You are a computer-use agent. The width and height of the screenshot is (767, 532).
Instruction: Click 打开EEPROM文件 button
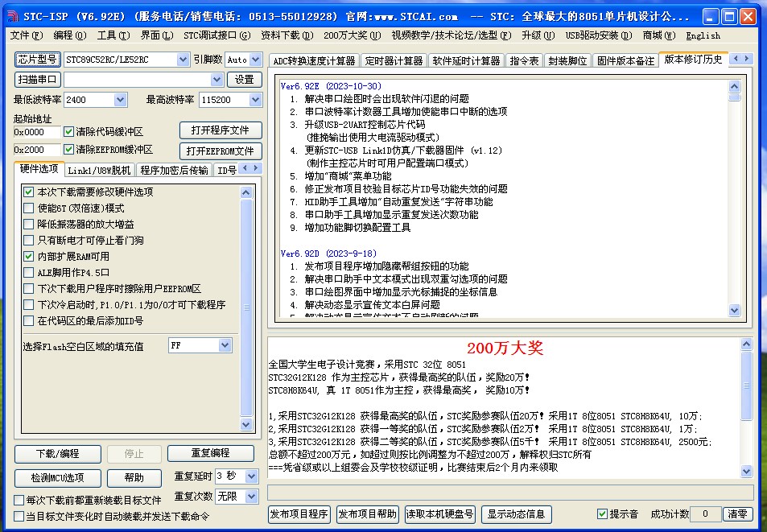pos(221,151)
